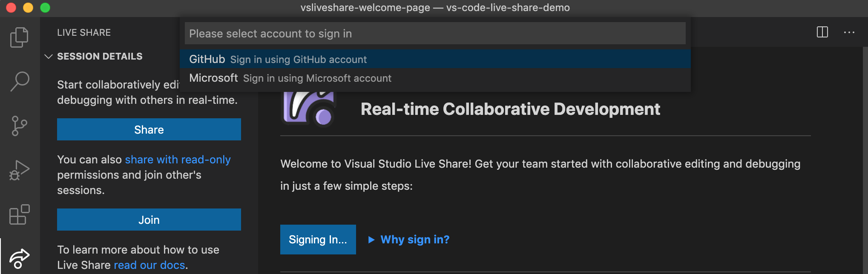The width and height of the screenshot is (868, 274).
Task: Click the Split Editor icon
Action: (x=822, y=32)
